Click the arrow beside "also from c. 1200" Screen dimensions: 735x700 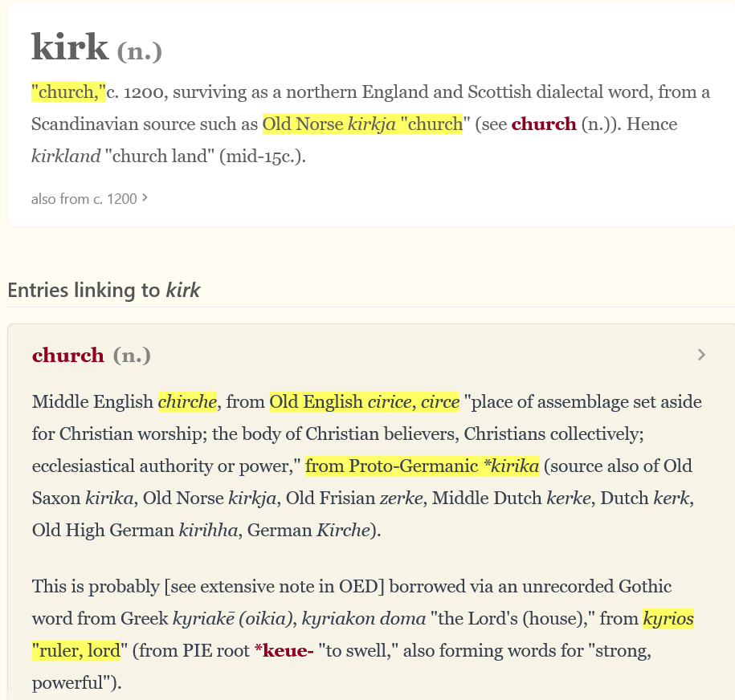[145, 197]
